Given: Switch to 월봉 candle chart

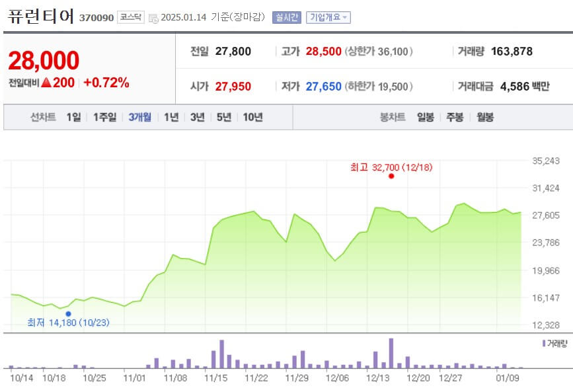Looking at the screenshot, I should [x=485, y=117].
